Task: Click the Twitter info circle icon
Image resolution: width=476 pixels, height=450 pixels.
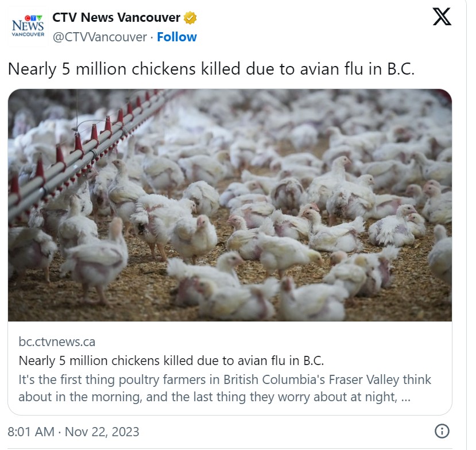Action: click(442, 431)
